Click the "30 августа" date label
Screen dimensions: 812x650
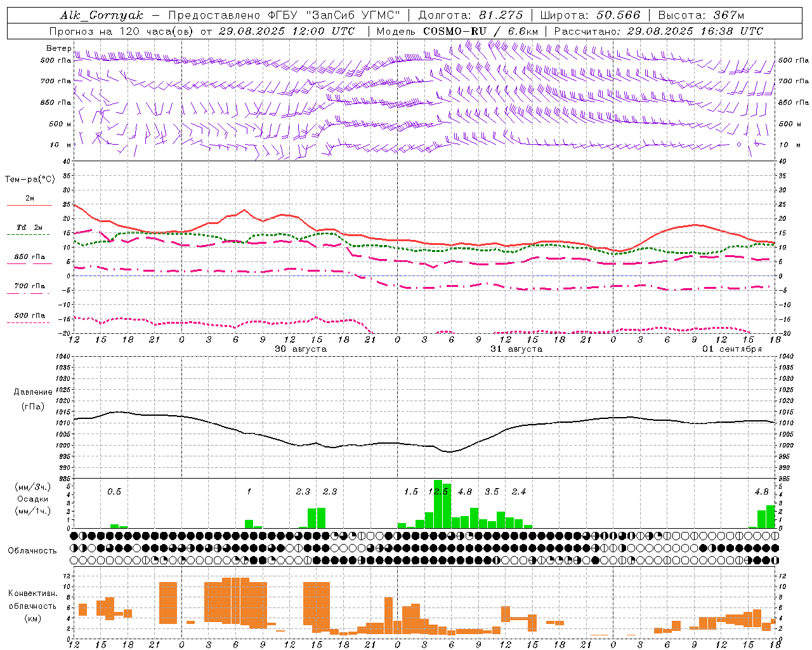click(301, 349)
